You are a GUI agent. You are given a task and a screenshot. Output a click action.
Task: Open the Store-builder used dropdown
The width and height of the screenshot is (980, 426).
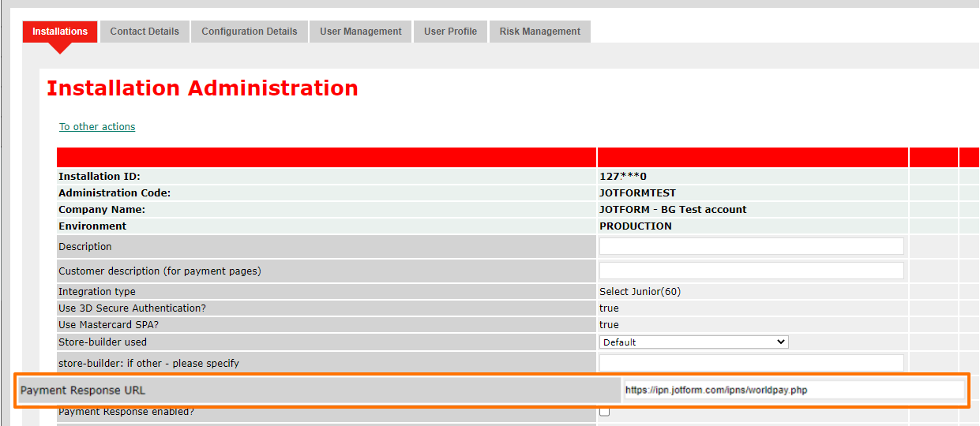694,342
